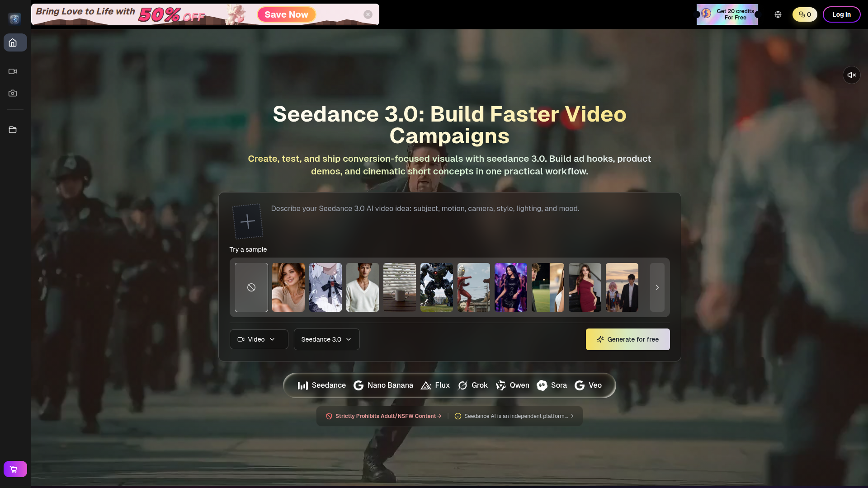This screenshot has height=488, width=868.
Task: Select the Nano Banana model tab
Action: click(383, 385)
